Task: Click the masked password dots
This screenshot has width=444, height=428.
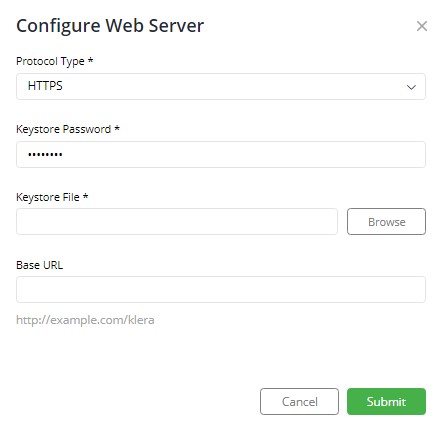Action: [45, 154]
